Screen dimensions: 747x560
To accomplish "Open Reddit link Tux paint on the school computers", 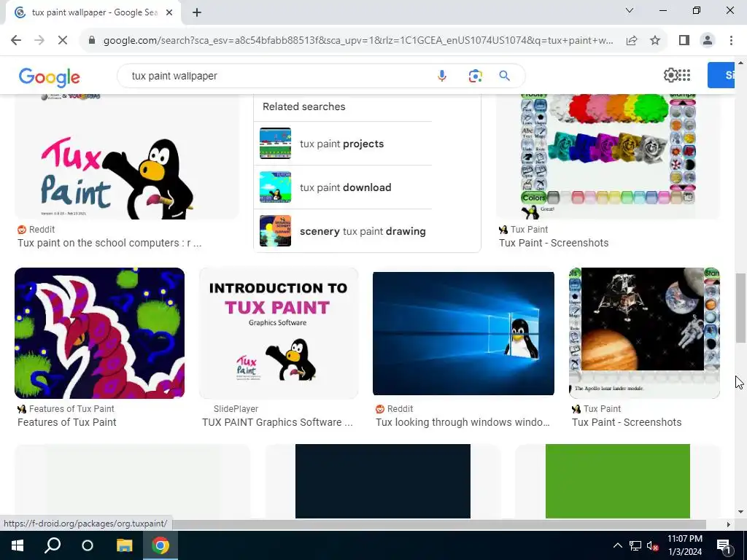I will (x=109, y=243).
